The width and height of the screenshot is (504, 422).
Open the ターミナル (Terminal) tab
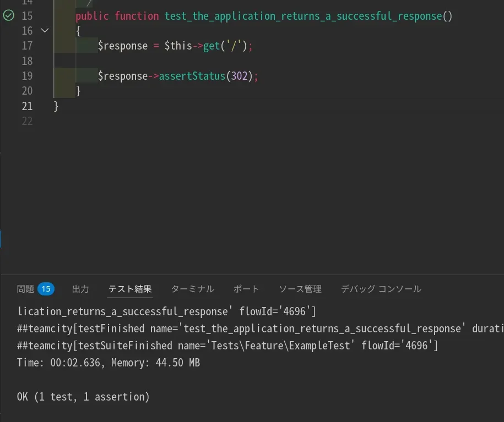192,289
